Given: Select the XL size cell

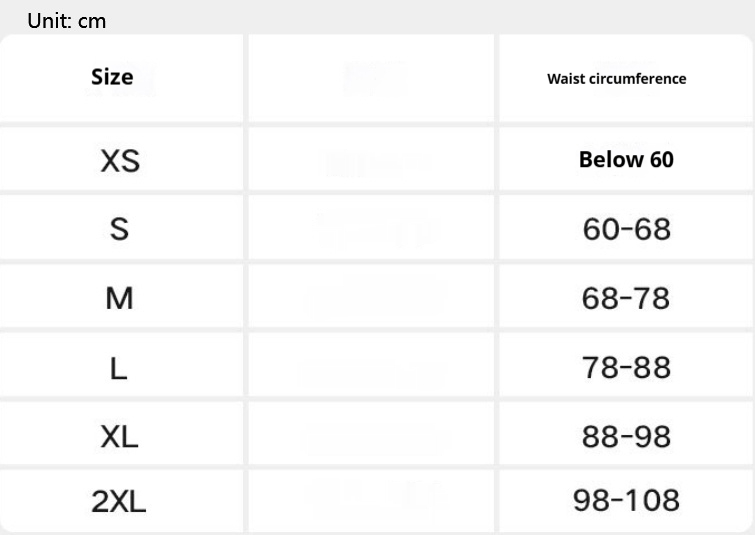Looking at the screenshot, I should click(x=120, y=436).
